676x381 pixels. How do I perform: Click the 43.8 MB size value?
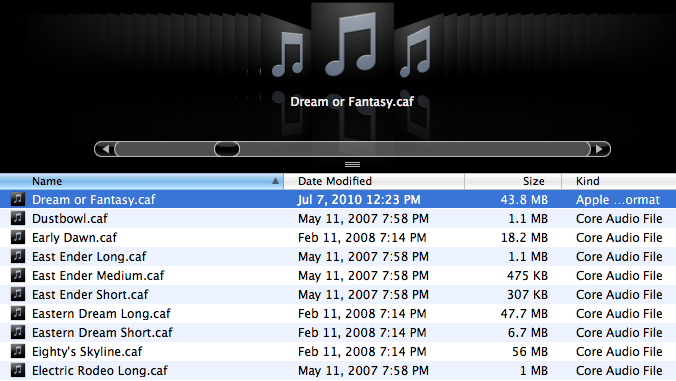pos(524,200)
